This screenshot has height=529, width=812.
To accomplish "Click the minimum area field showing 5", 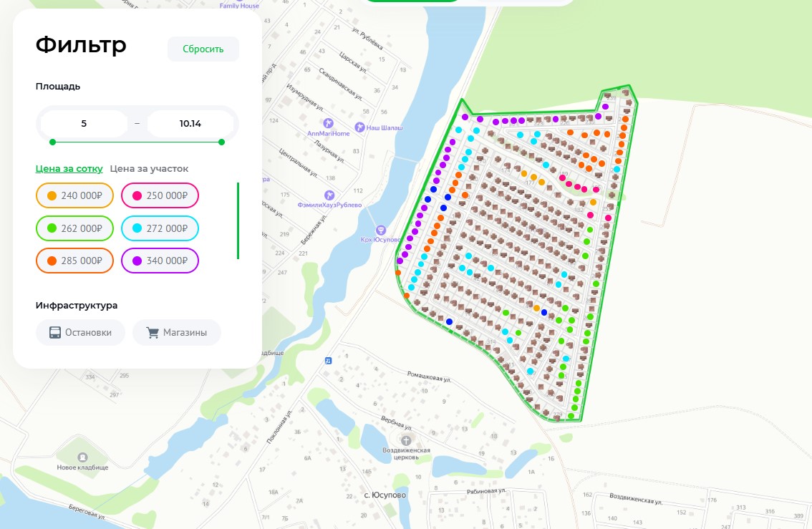I will [84, 124].
